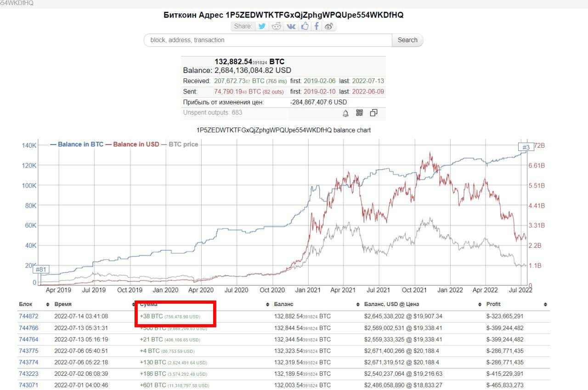Click last sent date 2022-06-09
Viewport: 588px width, 390px height.
[368, 91]
